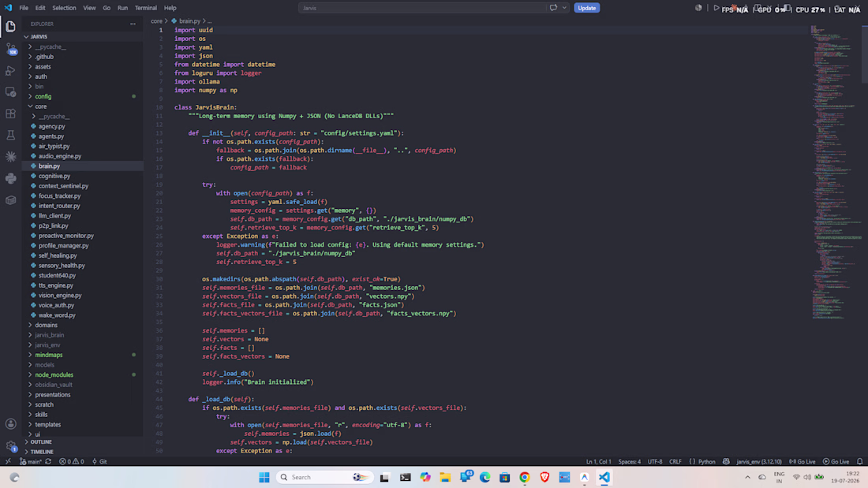Open the Run and Debug view
The width and height of the screenshot is (868, 488).
[10, 71]
